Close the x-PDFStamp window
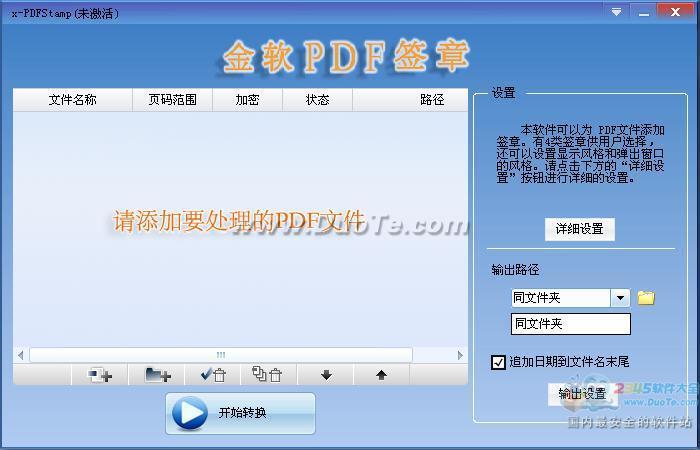 (x=675, y=12)
